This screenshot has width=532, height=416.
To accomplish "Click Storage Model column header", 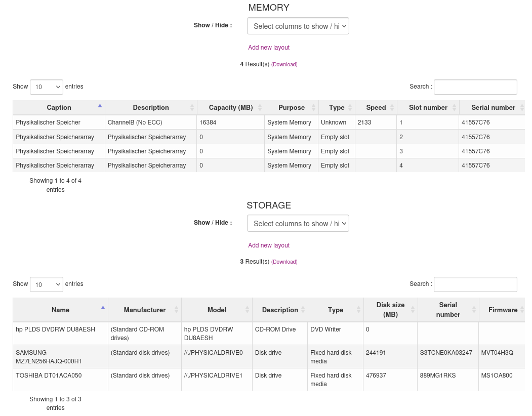I will (x=217, y=310).
